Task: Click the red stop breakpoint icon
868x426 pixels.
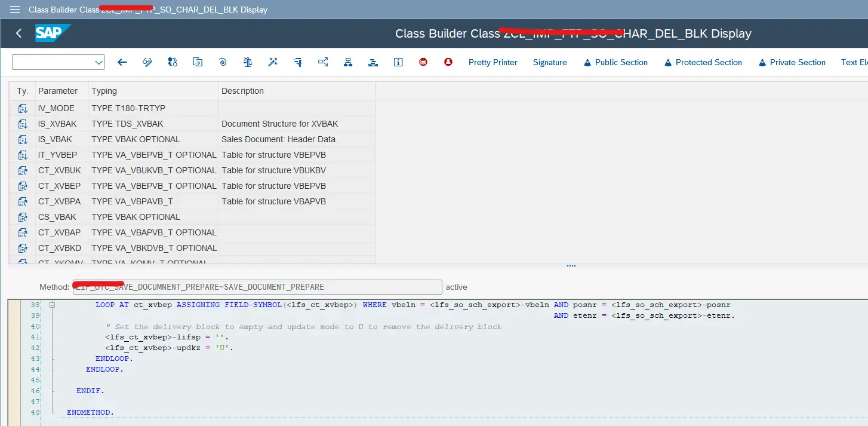Action: pyautogui.click(x=423, y=62)
